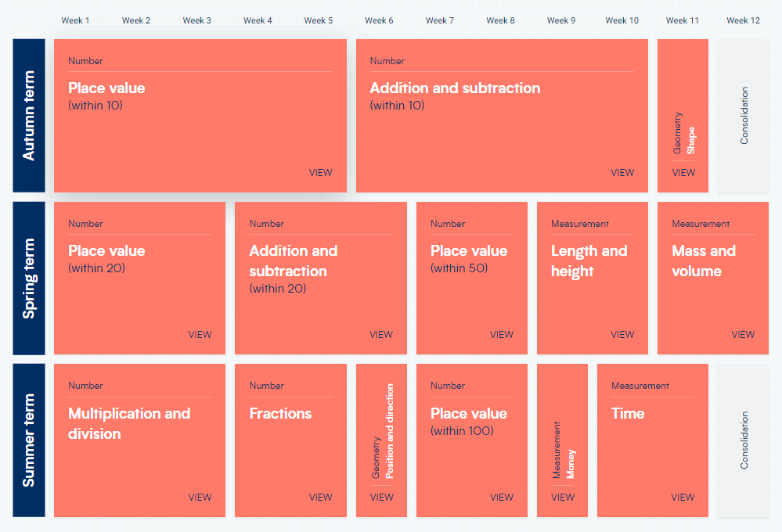Click VIEW on Mass and volume card
This screenshot has height=532, width=782.
pos(743,335)
